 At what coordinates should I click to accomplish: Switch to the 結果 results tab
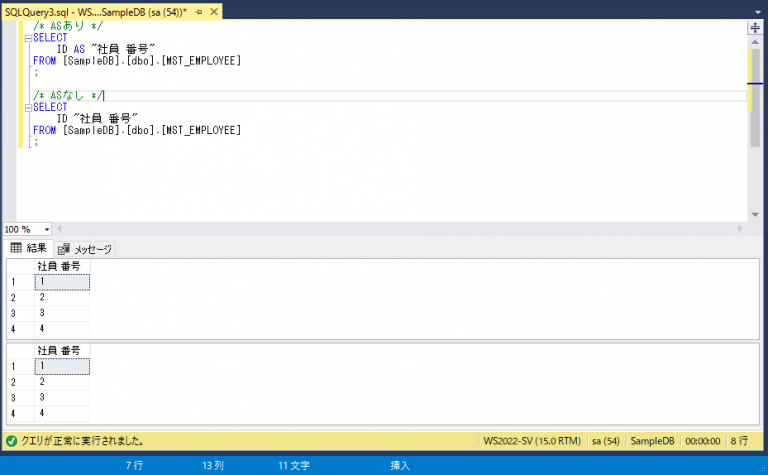[x=29, y=248]
